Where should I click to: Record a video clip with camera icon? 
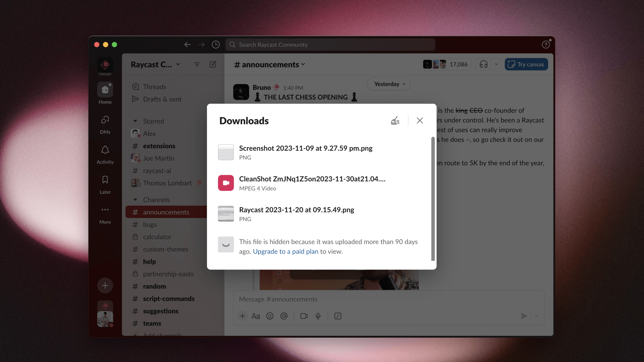click(x=304, y=316)
